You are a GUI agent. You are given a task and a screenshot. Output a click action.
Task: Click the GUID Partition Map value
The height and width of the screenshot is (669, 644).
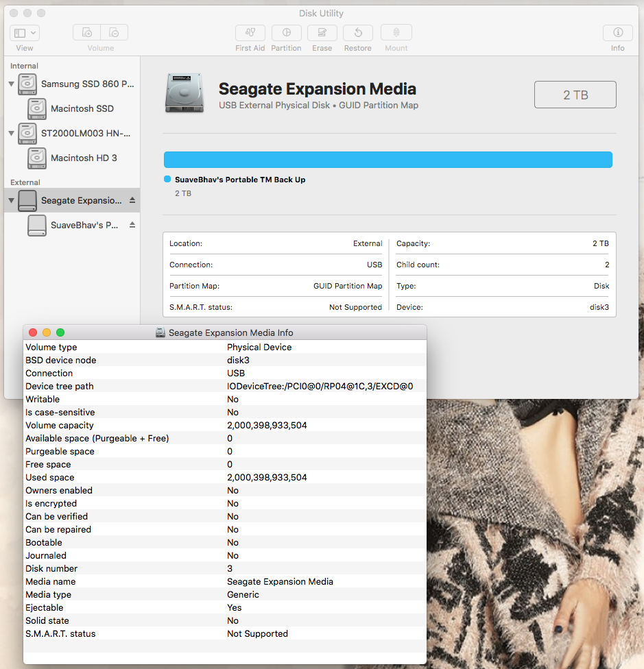click(x=348, y=286)
